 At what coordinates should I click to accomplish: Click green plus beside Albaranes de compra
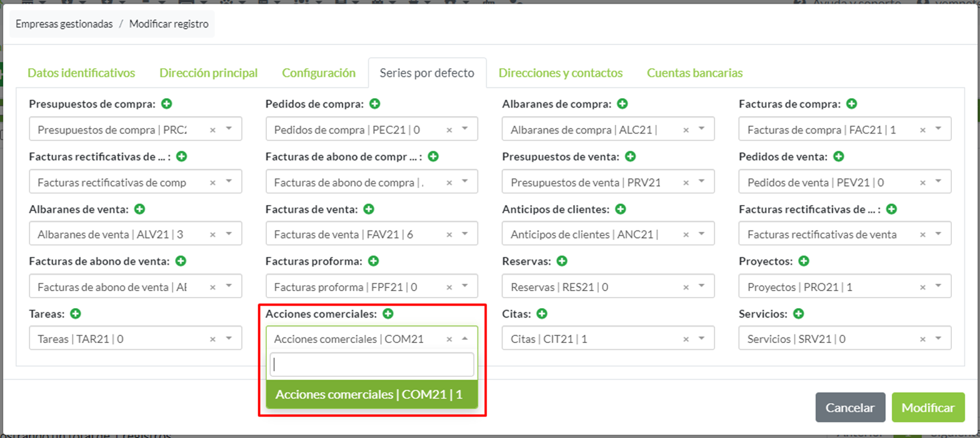pos(622,104)
